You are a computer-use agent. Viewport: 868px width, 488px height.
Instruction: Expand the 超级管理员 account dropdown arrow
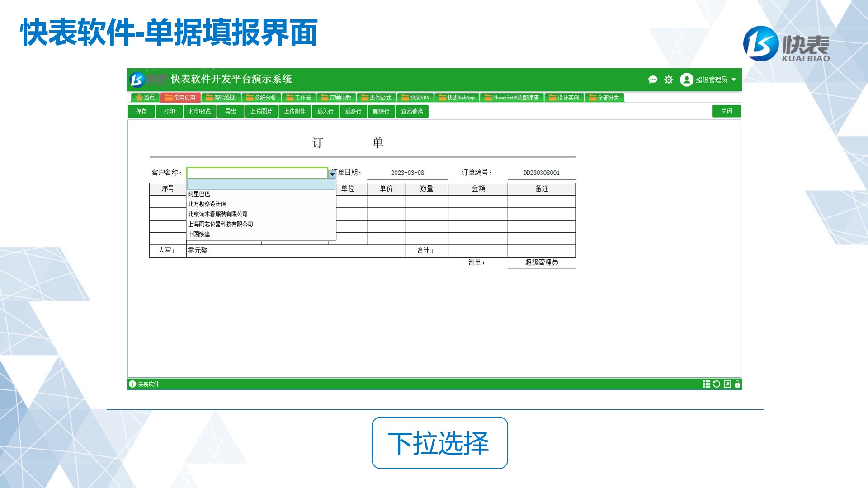[x=734, y=80]
